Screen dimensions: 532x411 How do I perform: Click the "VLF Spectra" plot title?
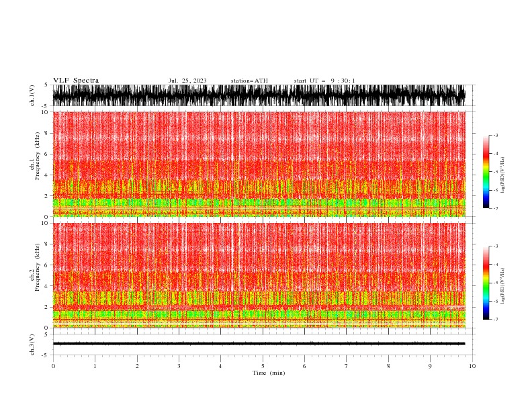pos(76,81)
